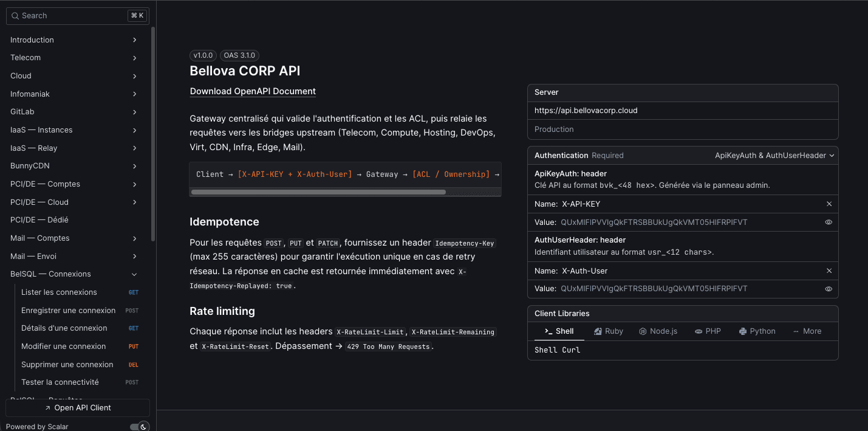Click the Download OpenAPI Document link
Image resolution: width=868 pixels, height=431 pixels.
(252, 91)
